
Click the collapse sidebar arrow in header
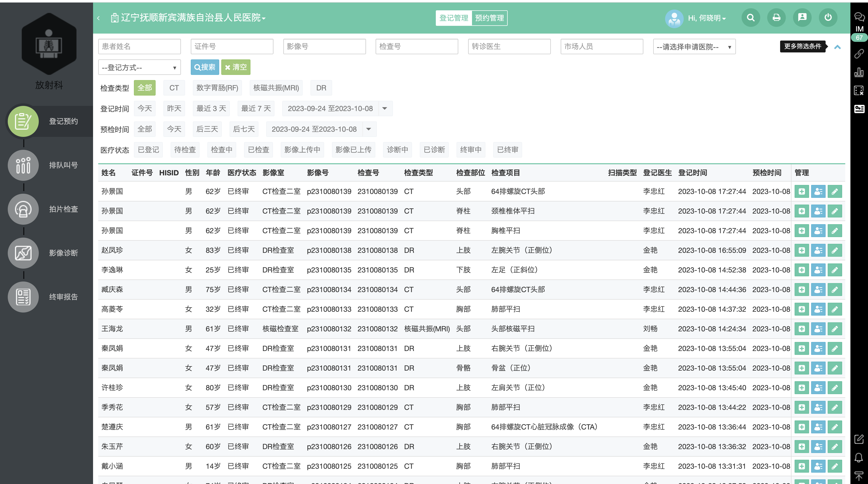(x=98, y=18)
